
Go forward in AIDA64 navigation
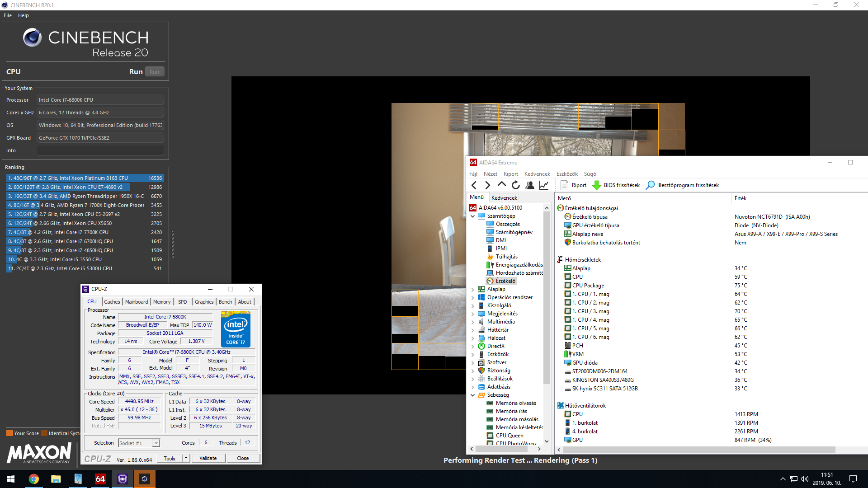(x=487, y=185)
